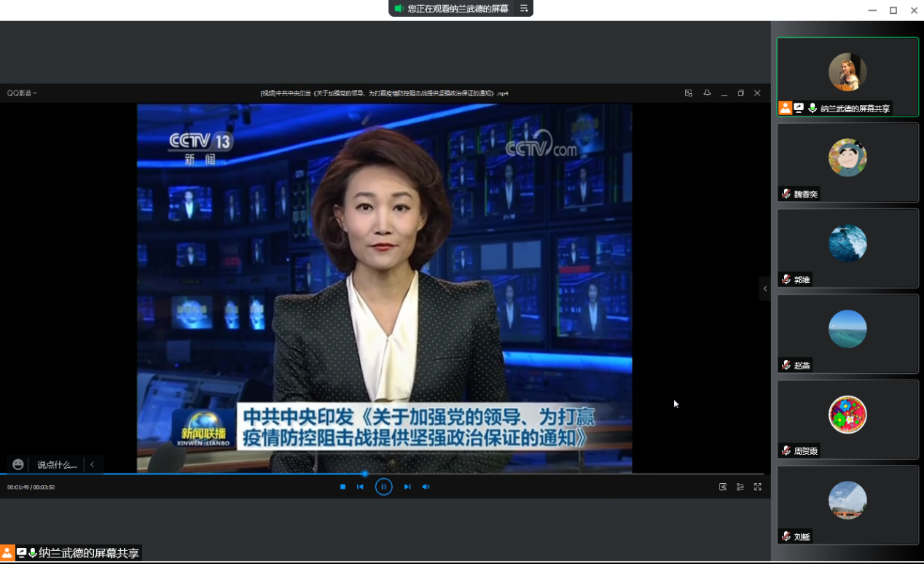The image size is (924, 564).
Task: Select 纳兰武德 participant video tile
Action: (x=847, y=77)
